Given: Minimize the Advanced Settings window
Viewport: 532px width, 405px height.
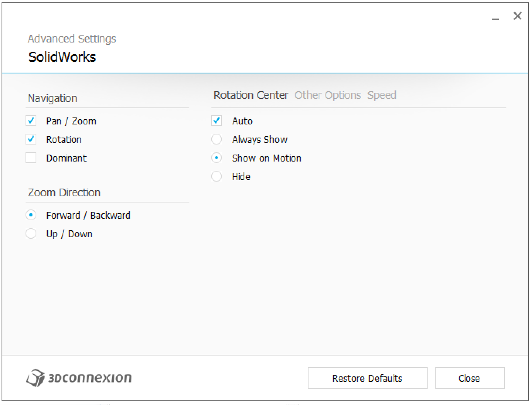Looking at the screenshot, I should point(495,18).
